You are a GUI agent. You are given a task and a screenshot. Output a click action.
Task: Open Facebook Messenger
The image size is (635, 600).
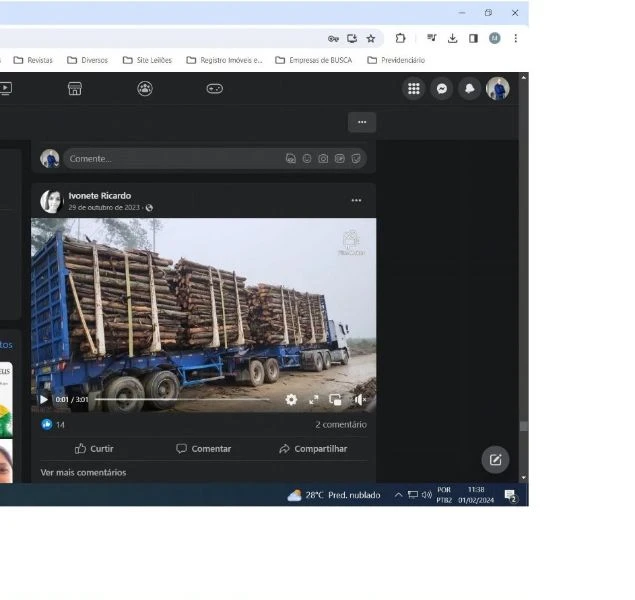pos(441,89)
